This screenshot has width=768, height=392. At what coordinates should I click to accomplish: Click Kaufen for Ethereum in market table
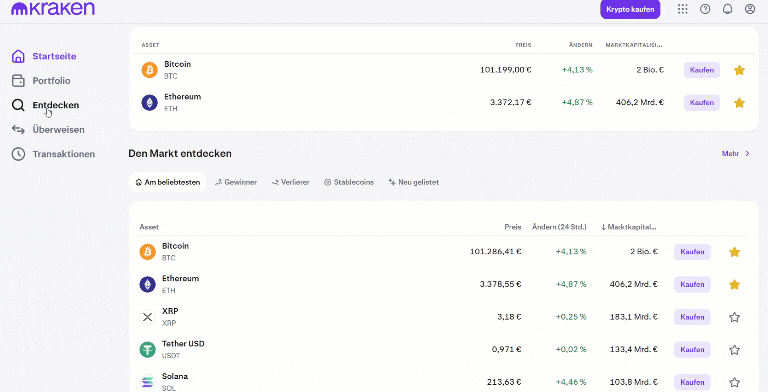[x=692, y=284]
